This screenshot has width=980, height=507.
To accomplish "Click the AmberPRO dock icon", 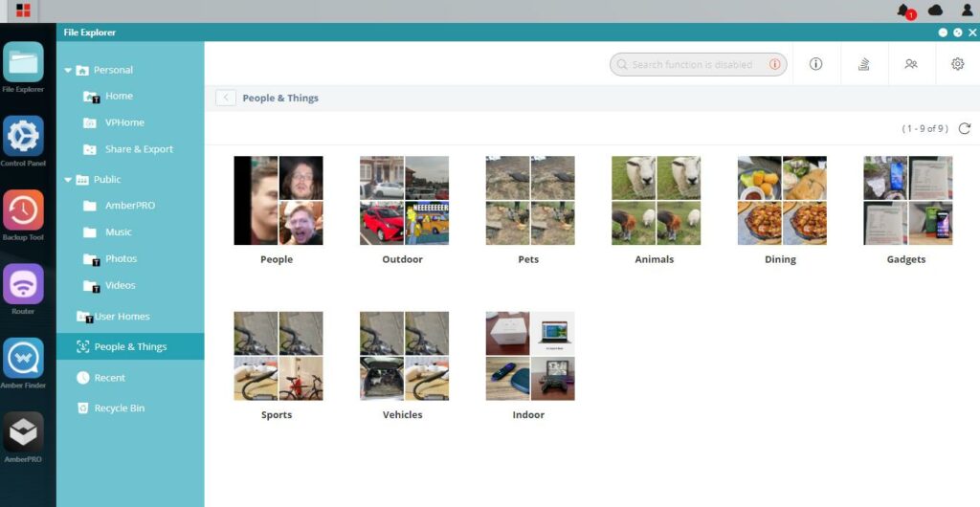I will [x=23, y=432].
